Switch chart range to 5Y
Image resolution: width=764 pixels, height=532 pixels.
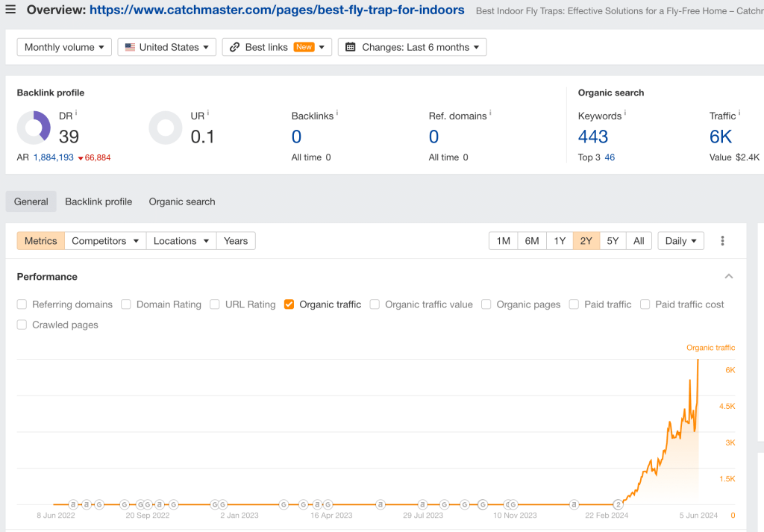[x=613, y=241]
